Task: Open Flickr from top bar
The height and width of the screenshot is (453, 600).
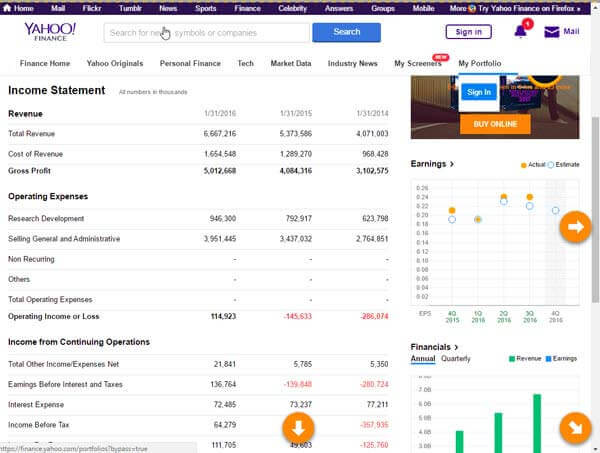Action: pos(92,8)
